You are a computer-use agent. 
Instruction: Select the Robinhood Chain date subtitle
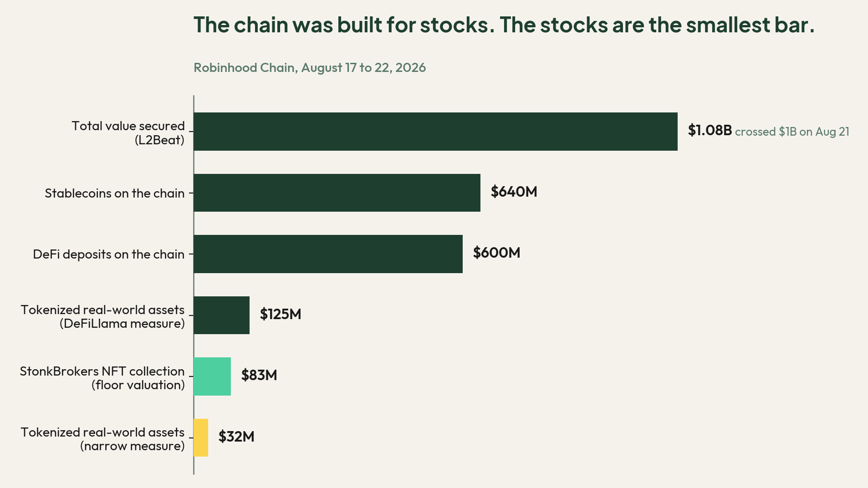click(310, 67)
